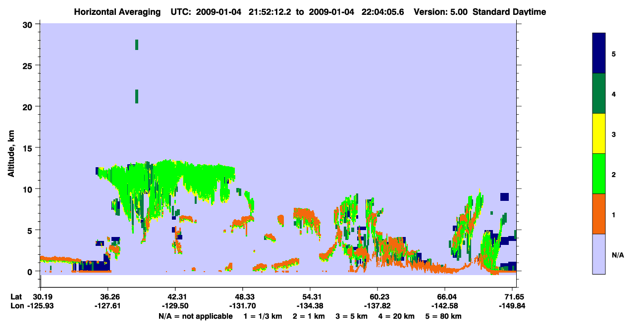Click the y-axis tick label 20

pos(28,106)
